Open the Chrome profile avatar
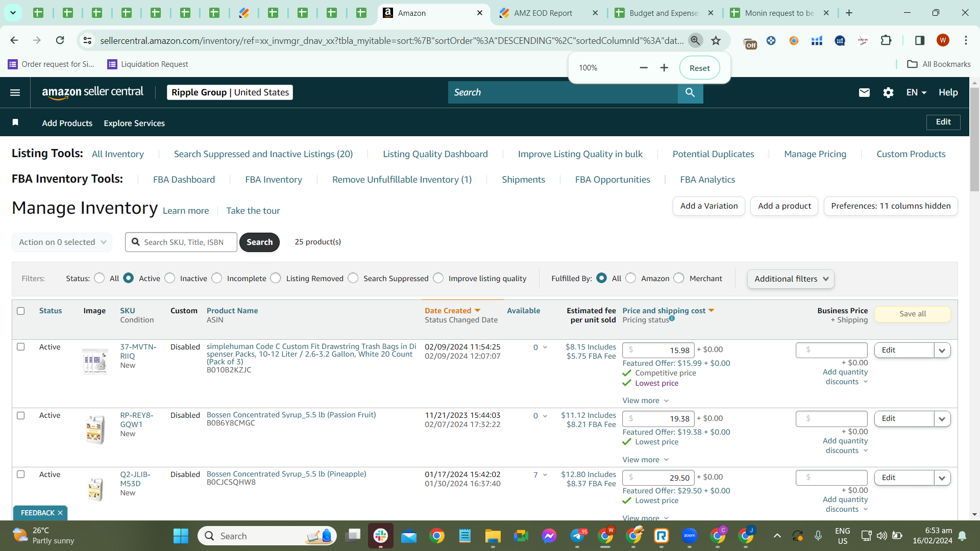The image size is (980, 551). [x=943, y=40]
